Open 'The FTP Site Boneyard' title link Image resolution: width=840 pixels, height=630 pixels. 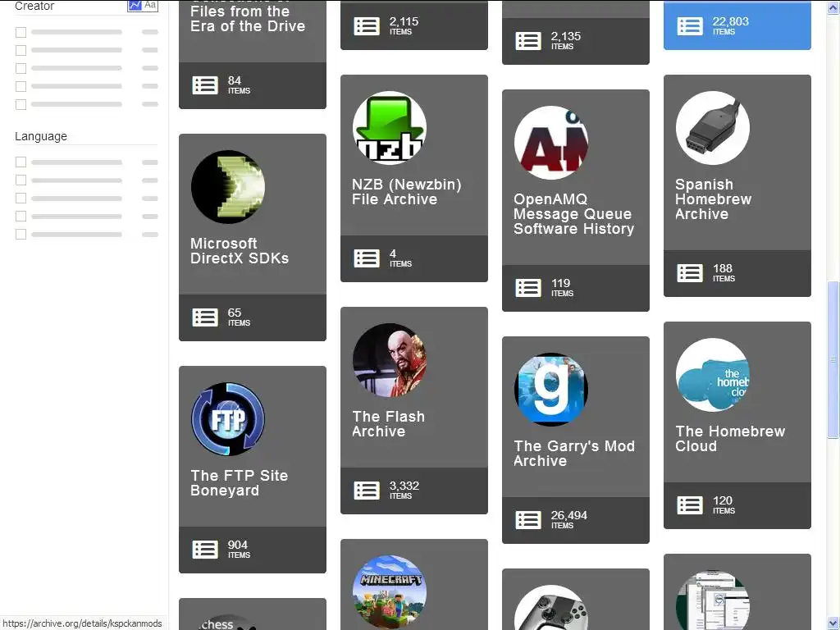click(x=239, y=482)
